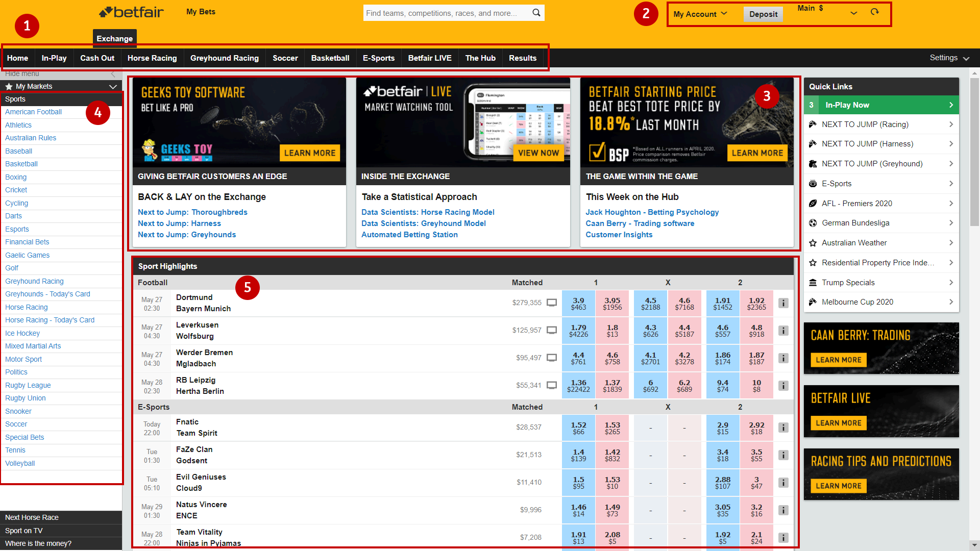Open the Soccer menu item

[285, 58]
